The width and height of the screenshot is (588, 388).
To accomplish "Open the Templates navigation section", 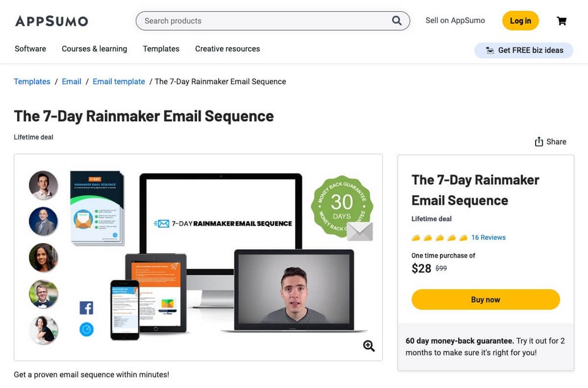I will [161, 49].
